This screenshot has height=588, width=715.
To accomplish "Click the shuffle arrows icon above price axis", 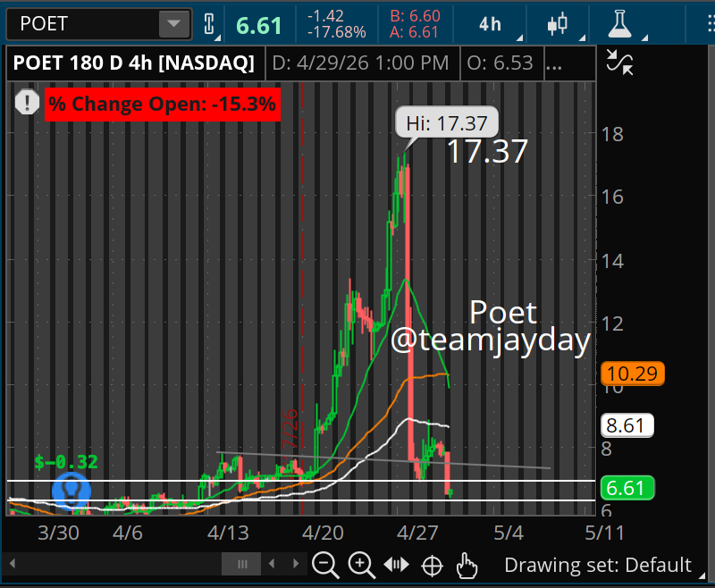I will point(619,63).
